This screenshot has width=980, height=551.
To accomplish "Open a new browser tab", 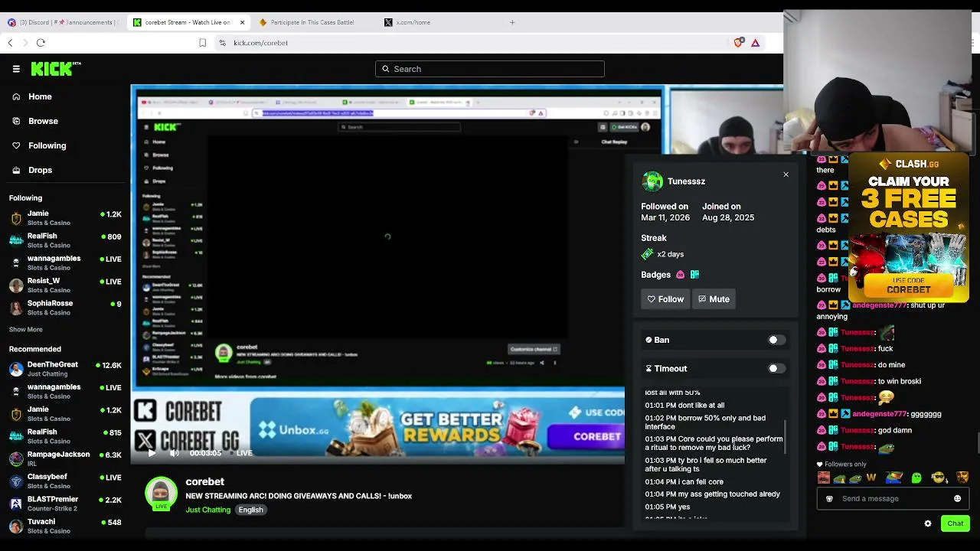I will (512, 22).
